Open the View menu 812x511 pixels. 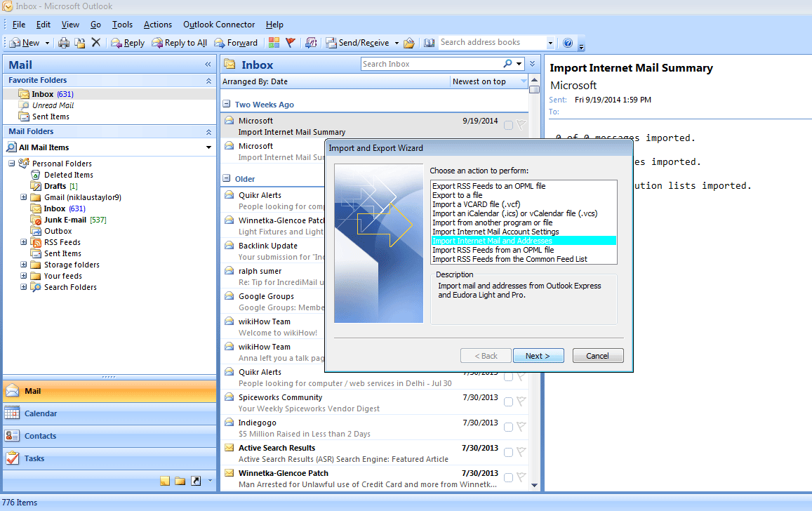(70, 25)
